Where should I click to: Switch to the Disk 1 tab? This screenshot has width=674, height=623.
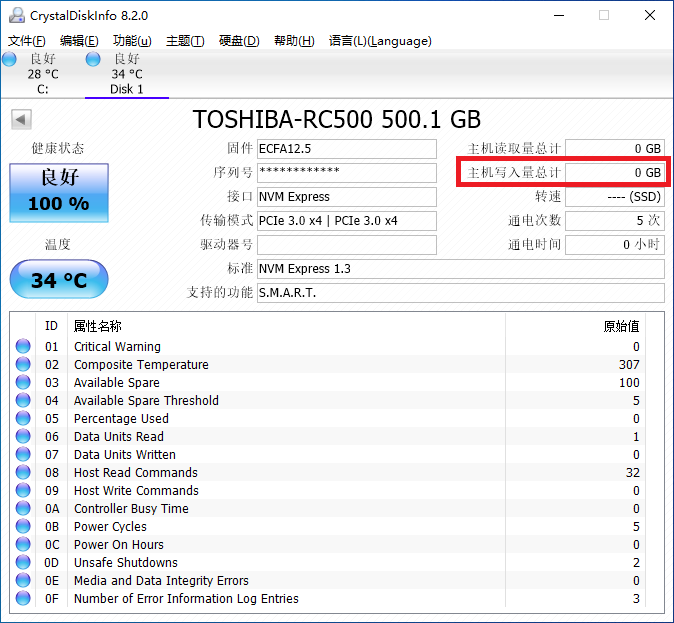(127, 74)
